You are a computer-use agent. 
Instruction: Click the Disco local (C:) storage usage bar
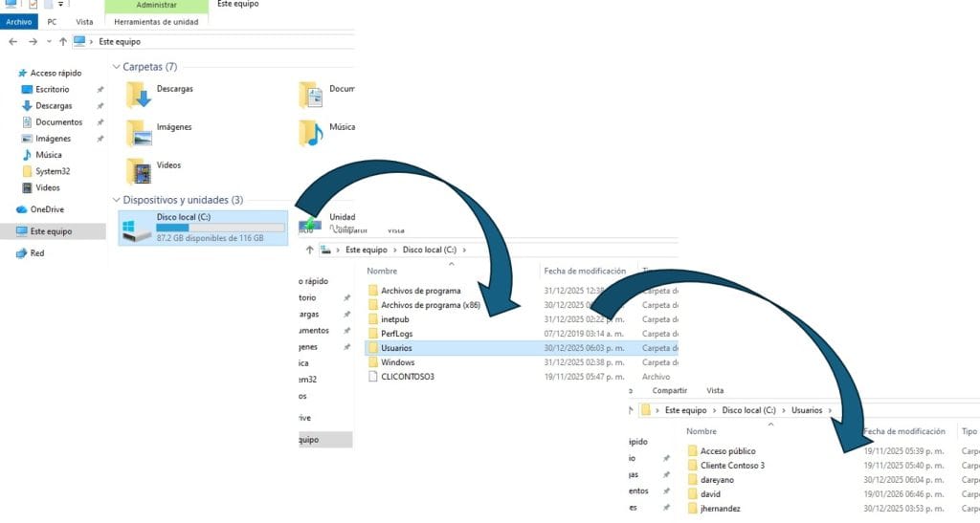click(x=220, y=228)
